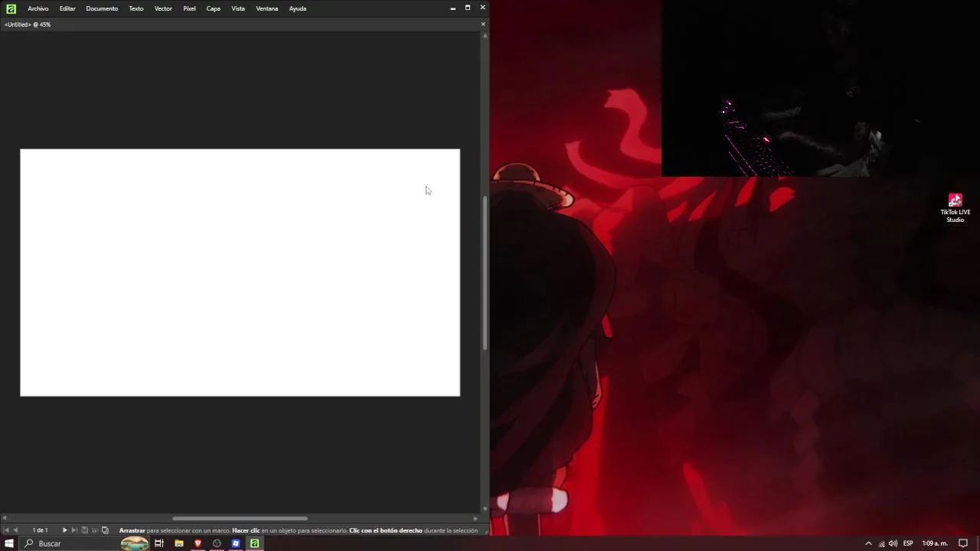Click the horizontal scrollbar thumb
980x551 pixels.
click(240, 519)
